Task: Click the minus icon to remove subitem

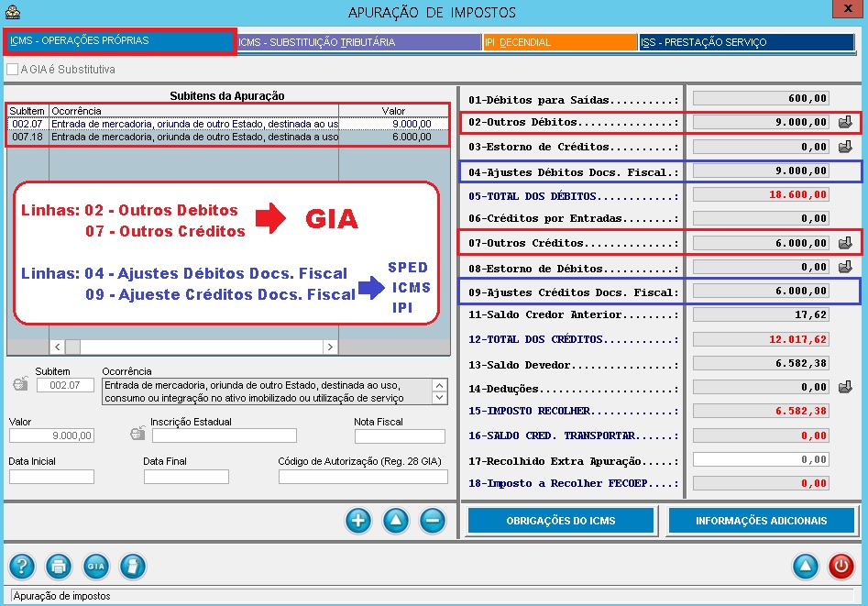Action: [x=433, y=521]
